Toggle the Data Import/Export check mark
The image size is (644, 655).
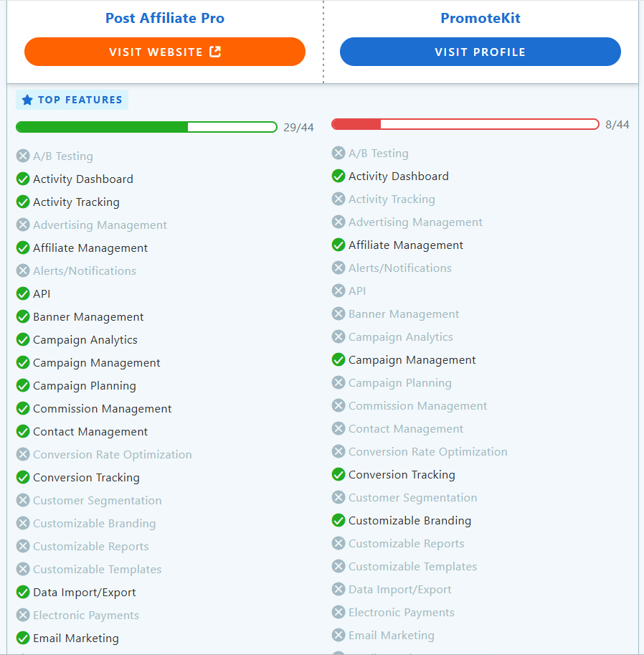pos(22,592)
